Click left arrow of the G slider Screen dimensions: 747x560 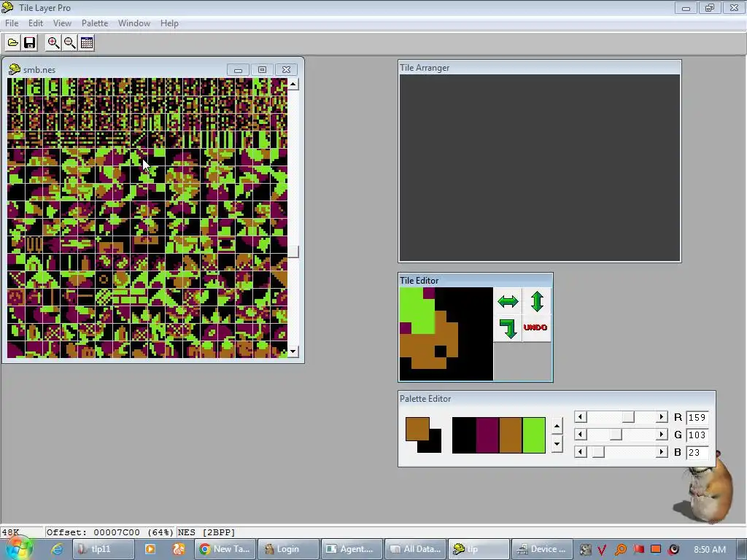[x=580, y=435]
